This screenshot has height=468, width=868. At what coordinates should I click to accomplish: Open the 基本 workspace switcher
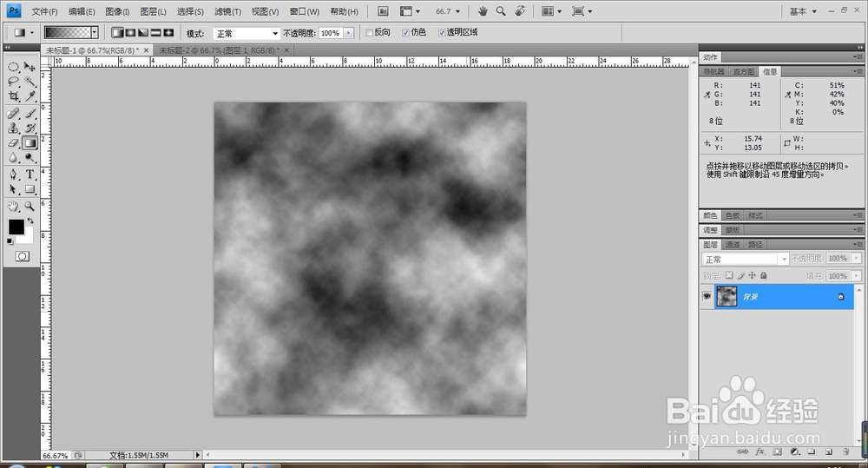pos(803,11)
